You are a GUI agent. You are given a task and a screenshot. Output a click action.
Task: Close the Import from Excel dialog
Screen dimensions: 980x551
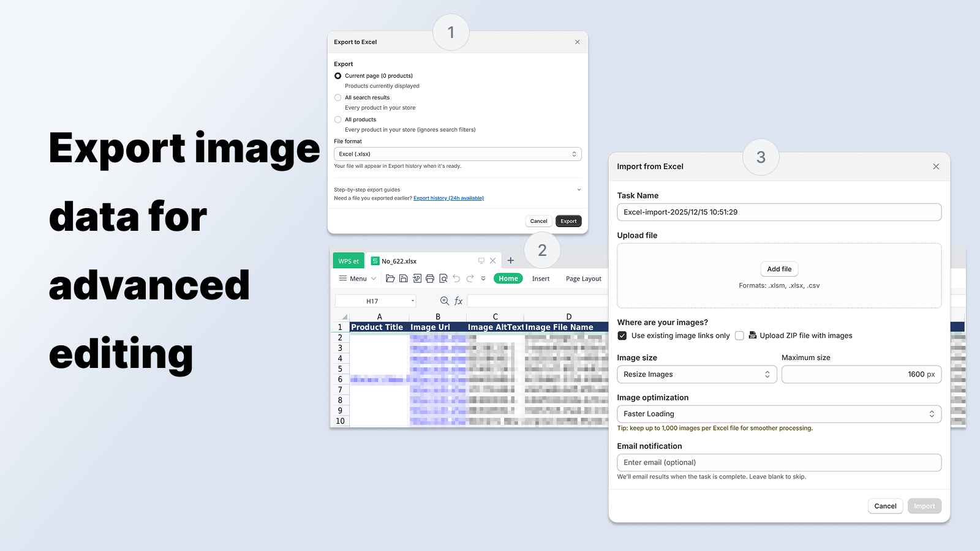click(x=936, y=167)
